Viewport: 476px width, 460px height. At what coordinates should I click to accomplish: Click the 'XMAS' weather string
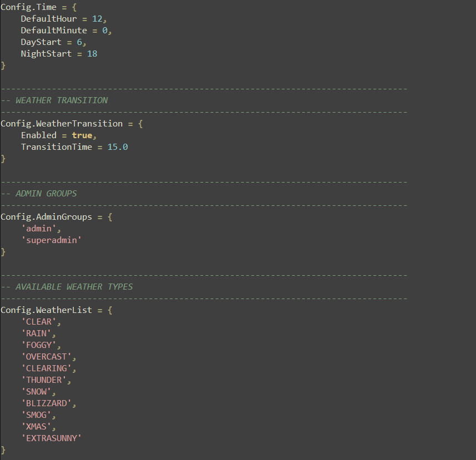click(37, 426)
